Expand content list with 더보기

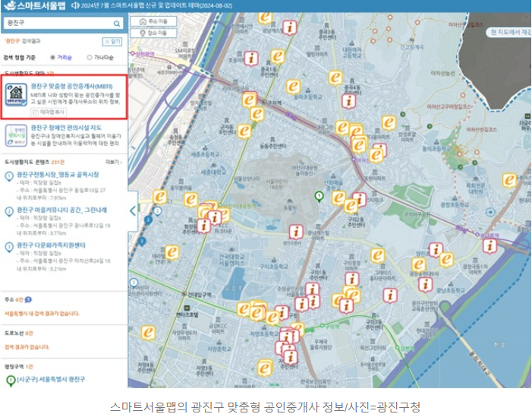(114, 162)
